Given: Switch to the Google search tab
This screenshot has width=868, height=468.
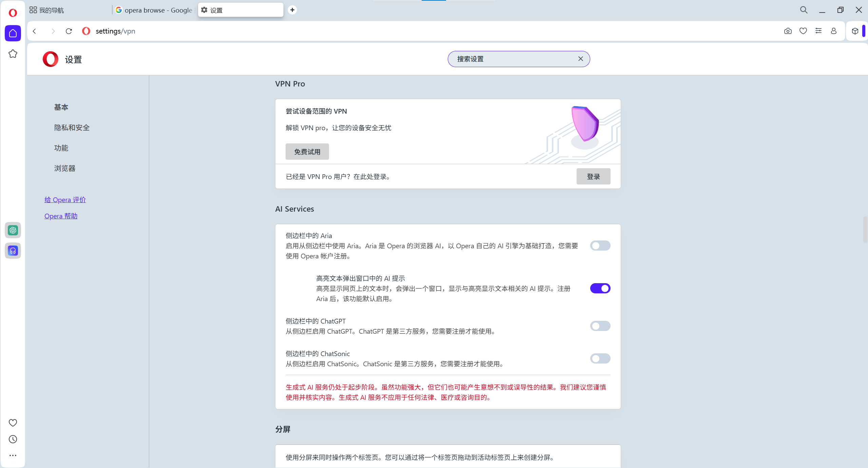Looking at the screenshot, I should click(x=154, y=10).
